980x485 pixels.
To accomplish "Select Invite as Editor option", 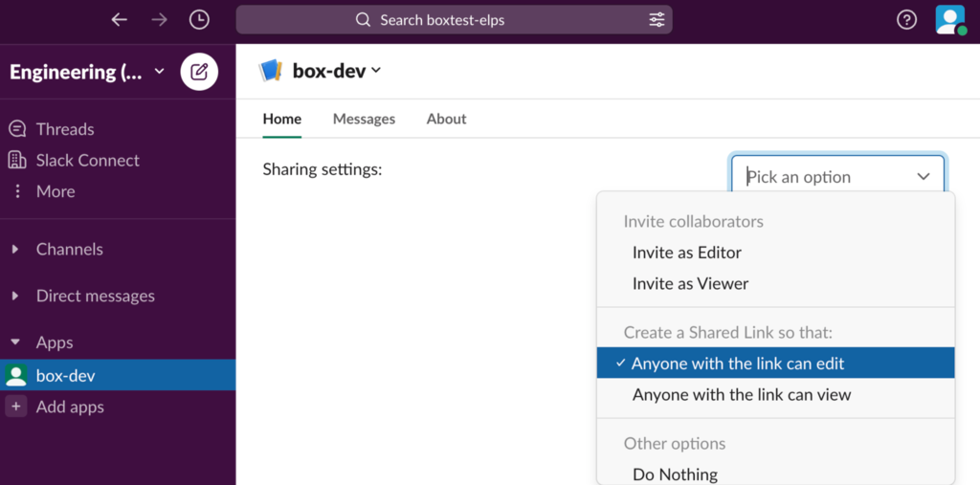I will click(775, 253).
